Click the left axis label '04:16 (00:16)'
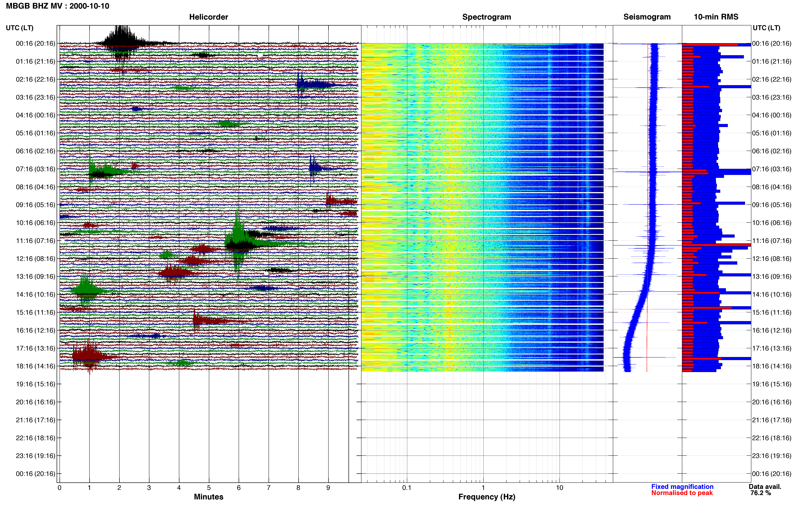 (35, 115)
